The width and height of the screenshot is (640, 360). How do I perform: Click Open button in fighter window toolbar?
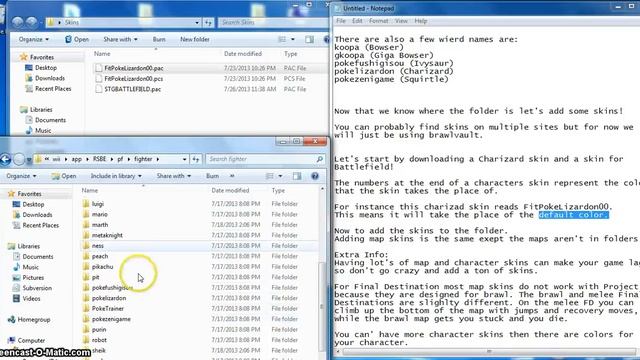pos(64,176)
